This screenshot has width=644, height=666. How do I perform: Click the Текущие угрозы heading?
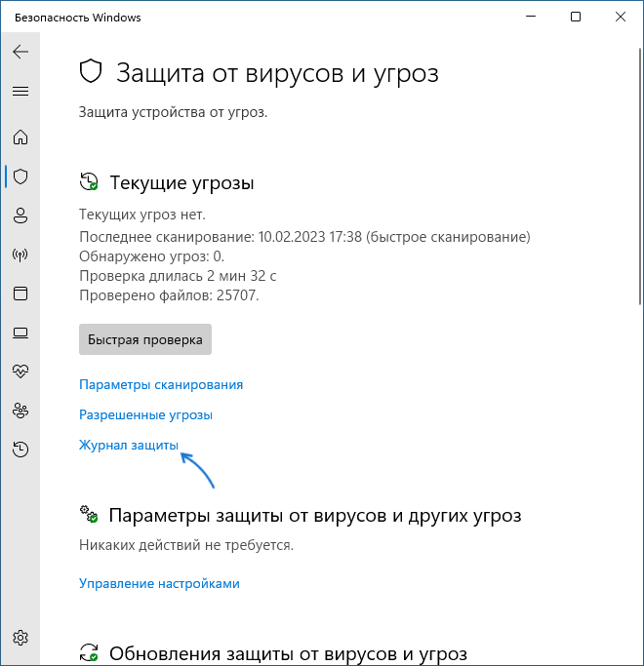[x=181, y=183]
